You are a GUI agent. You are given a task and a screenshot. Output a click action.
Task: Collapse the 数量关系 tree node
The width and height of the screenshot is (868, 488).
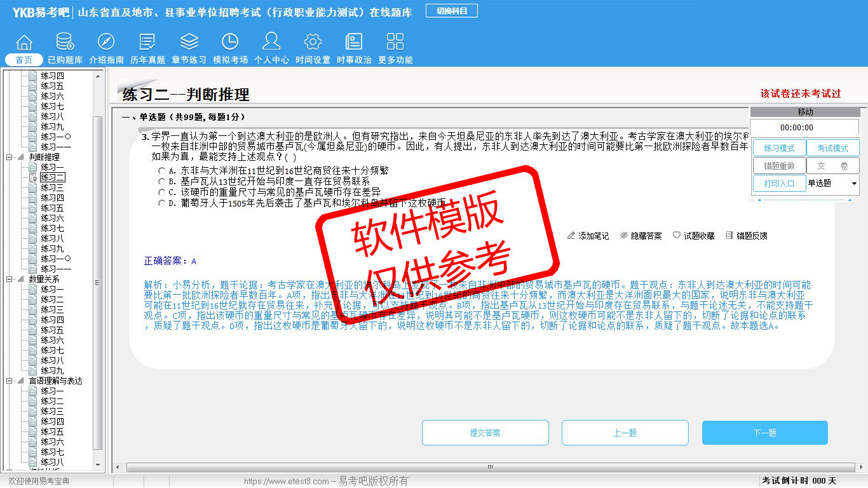(10, 279)
